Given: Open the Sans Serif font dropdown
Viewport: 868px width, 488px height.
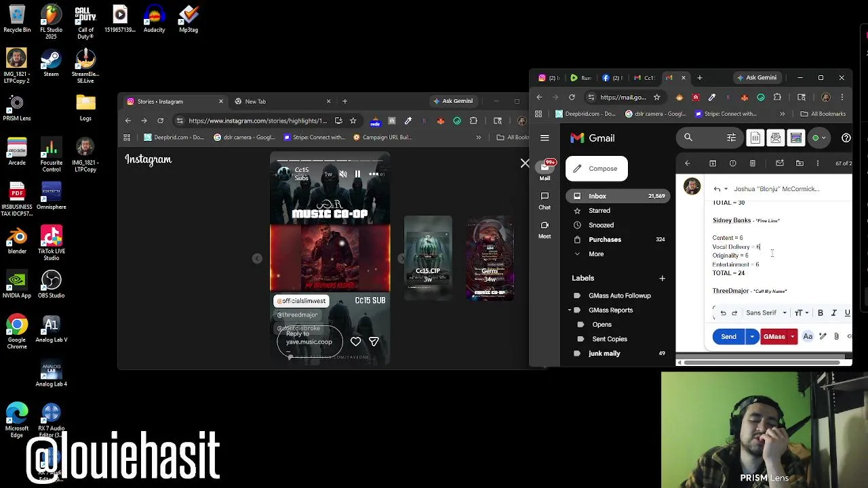Looking at the screenshot, I should click(766, 313).
